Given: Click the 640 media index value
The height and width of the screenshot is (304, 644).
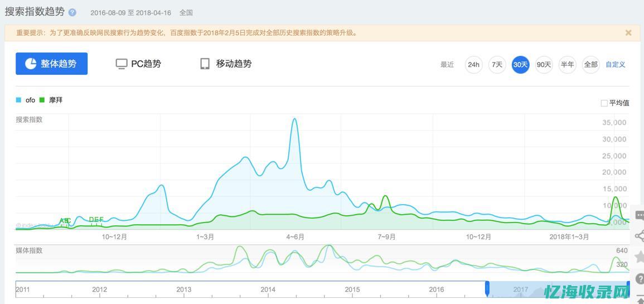Looking at the screenshot, I should pos(622,250).
